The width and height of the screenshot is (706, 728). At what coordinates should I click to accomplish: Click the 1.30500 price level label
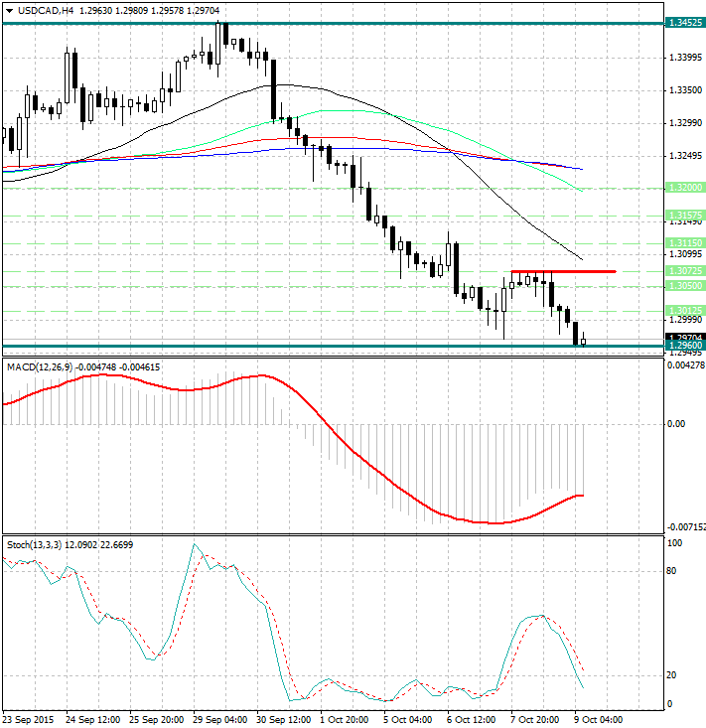(x=687, y=285)
